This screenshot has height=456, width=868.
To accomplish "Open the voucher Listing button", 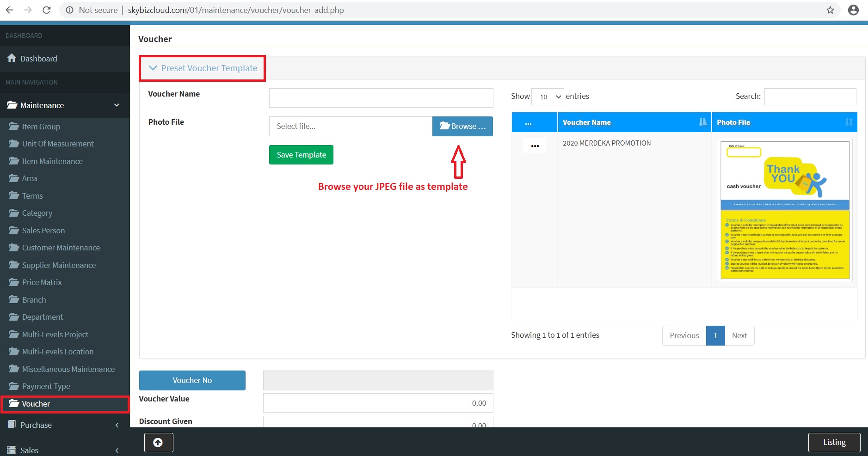I will click(834, 443).
